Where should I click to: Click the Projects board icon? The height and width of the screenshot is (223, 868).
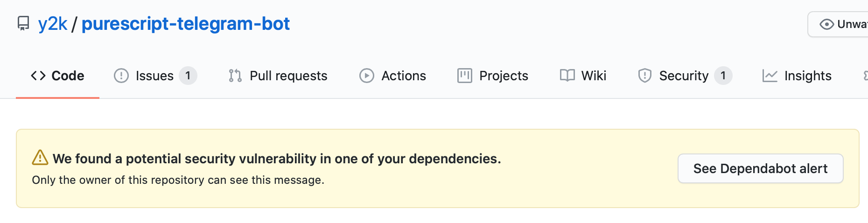pyautogui.click(x=465, y=76)
